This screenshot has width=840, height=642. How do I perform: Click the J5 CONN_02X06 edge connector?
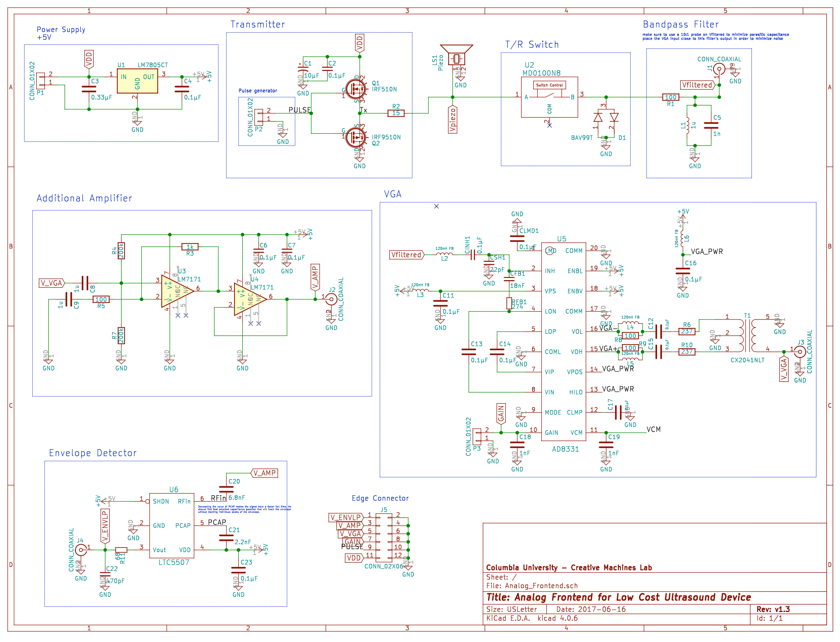click(x=384, y=537)
